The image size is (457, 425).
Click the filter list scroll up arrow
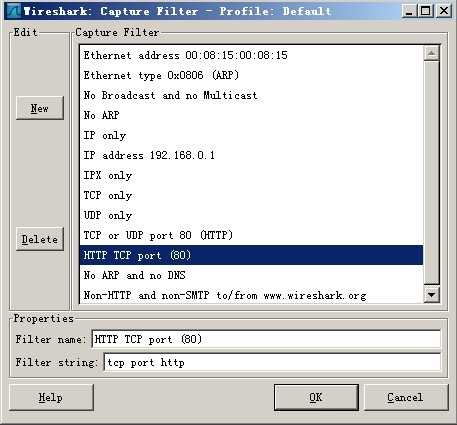point(432,53)
